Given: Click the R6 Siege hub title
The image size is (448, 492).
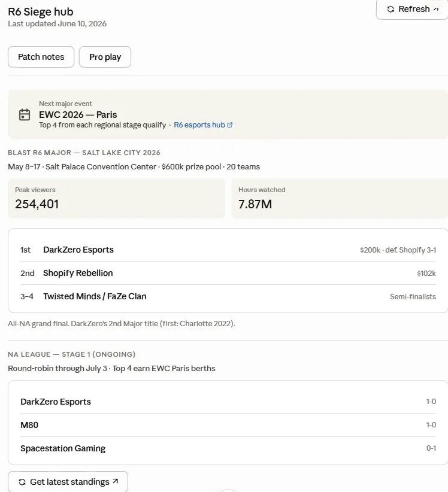Looking at the screenshot, I should pos(41,11).
